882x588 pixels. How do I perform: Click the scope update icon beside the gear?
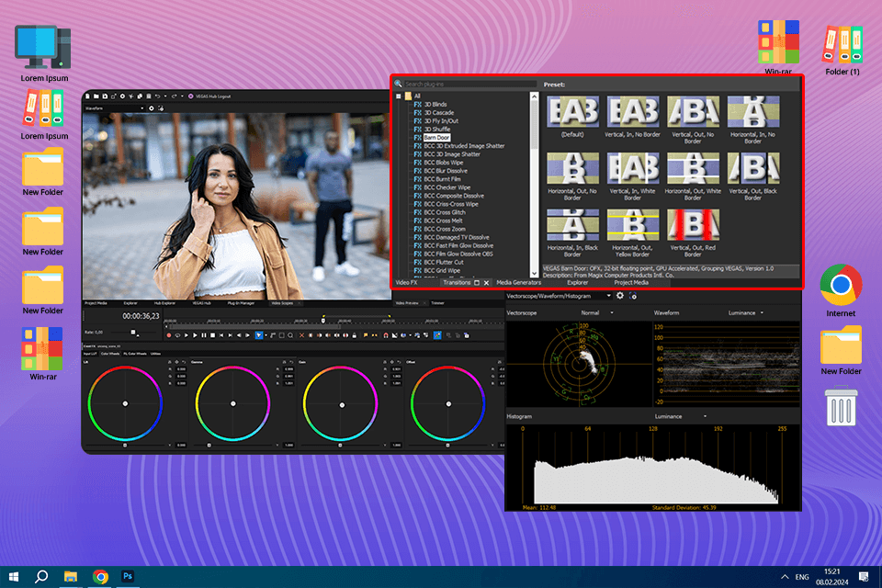[633, 296]
